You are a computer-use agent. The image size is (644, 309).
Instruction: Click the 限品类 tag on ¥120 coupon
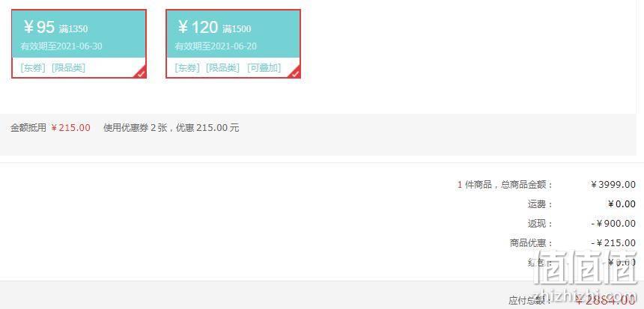[x=222, y=68]
